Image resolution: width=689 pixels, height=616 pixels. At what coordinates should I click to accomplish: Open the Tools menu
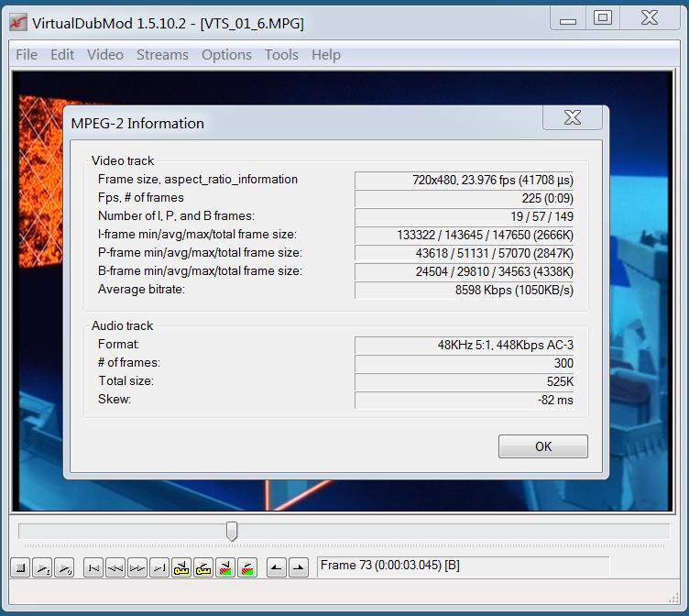(x=281, y=55)
